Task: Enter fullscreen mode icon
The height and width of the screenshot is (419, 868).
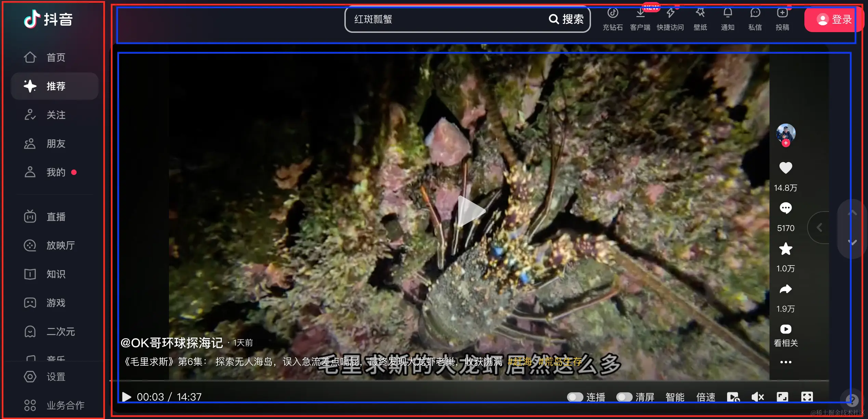Action: coord(807,397)
